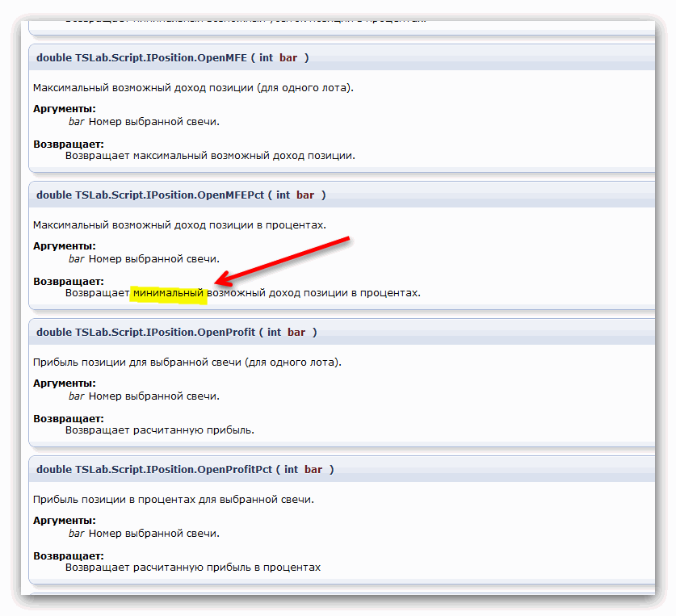Click the OpenProfit ( int bar ) signature heading
Screen dimensions: 676x616
177,332
